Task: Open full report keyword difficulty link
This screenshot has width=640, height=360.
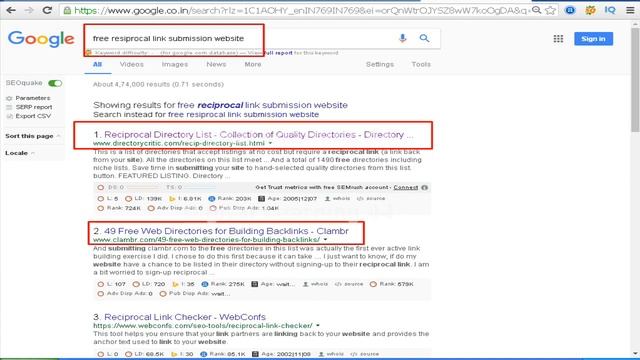Action: 278,53
